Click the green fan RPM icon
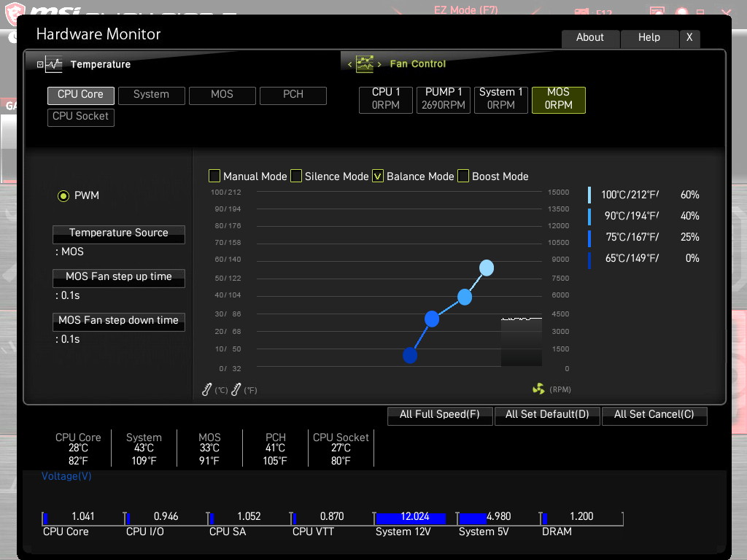 coord(538,389)
